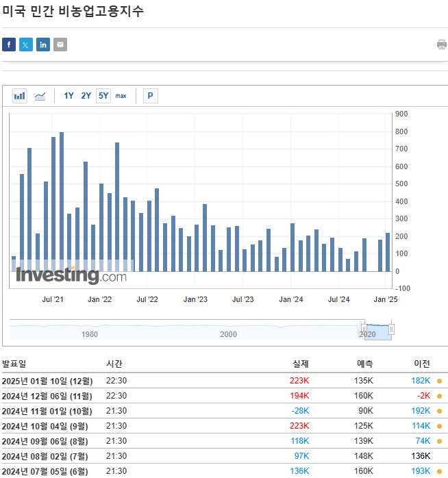Click the previous value -2K

click(x=423, y=396)
